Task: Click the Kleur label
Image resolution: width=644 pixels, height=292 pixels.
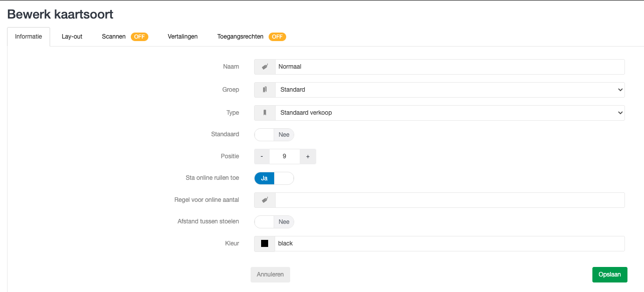Action: point(232,243)
